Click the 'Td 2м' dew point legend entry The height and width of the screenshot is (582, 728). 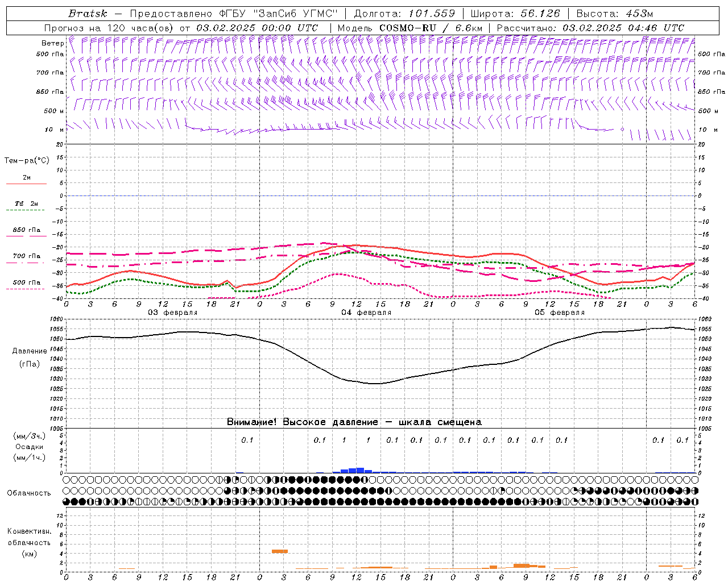tap(26, 205)
